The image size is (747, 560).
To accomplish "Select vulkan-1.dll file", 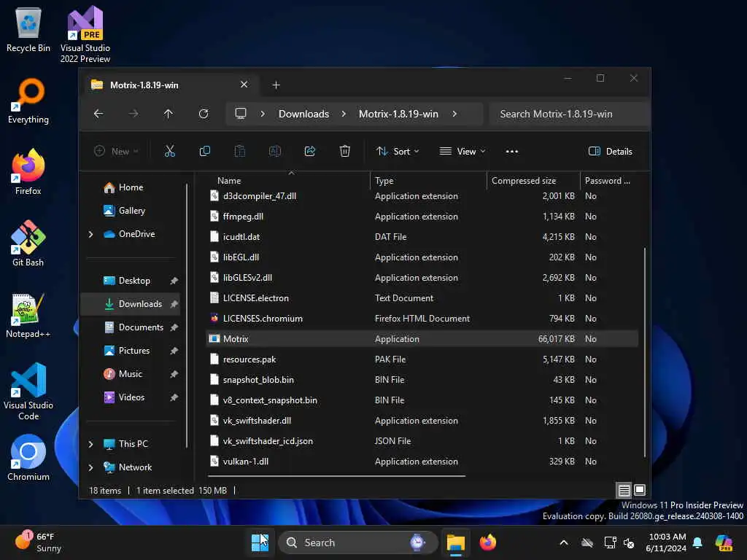I will [x=422, y=461].
